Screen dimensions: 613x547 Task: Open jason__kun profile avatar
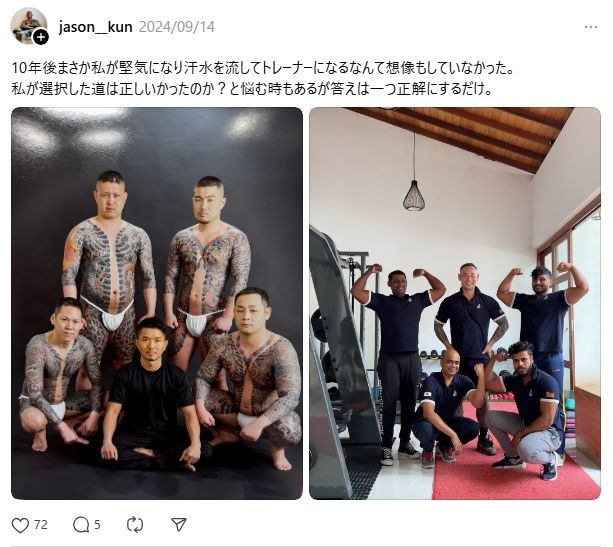tap(28, 25)
